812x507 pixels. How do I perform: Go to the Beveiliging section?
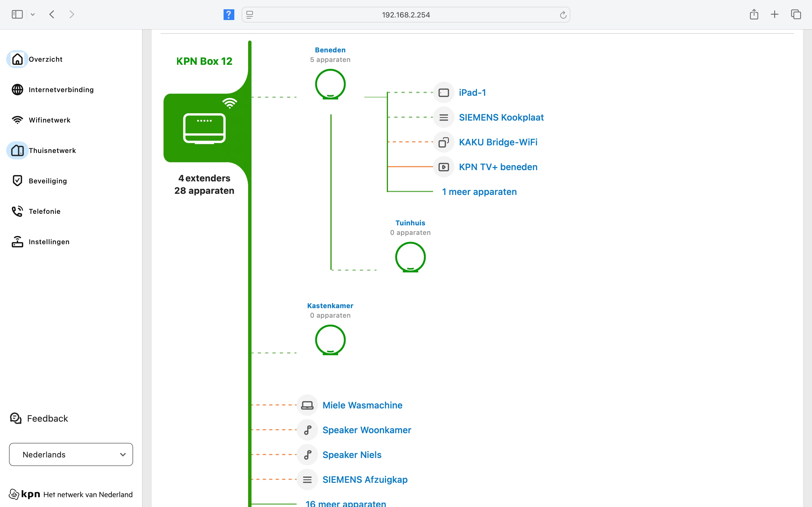48,181
